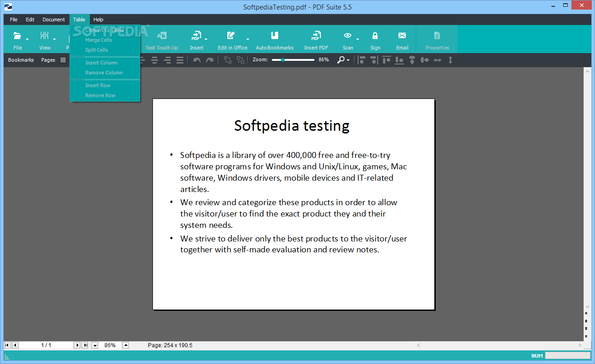The height and width of the screenshot is (364, 595).
Task: Click the Edit menu
Action: pyautogui.click(x=30, y=20)
